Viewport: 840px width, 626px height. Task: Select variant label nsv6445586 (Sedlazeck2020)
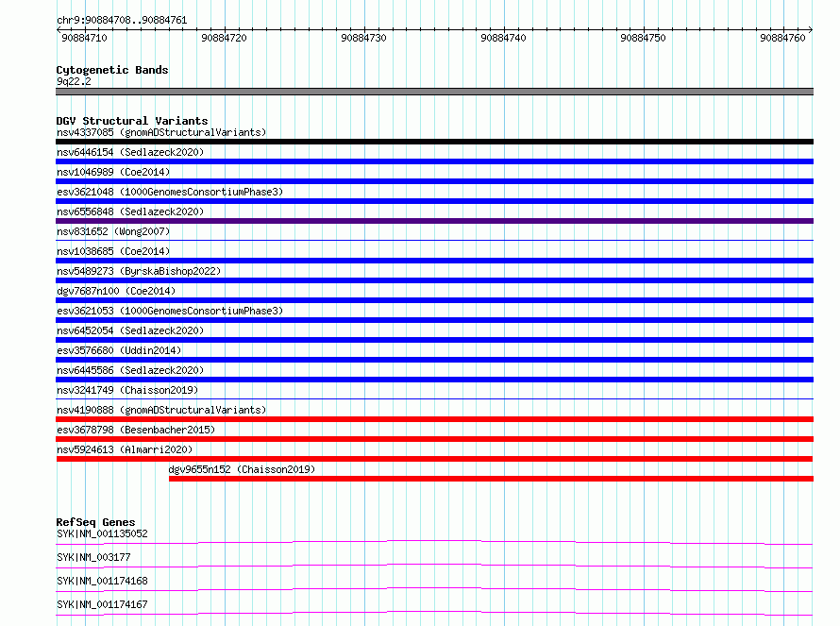click(x=130, y=370)
